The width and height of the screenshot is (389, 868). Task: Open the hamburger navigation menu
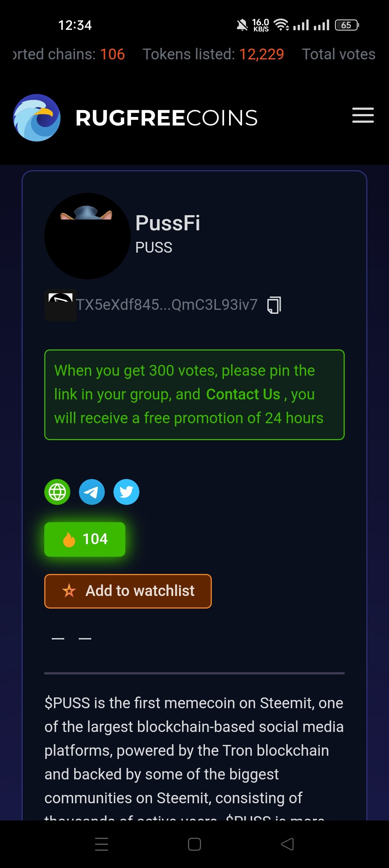tap(363, 116)
